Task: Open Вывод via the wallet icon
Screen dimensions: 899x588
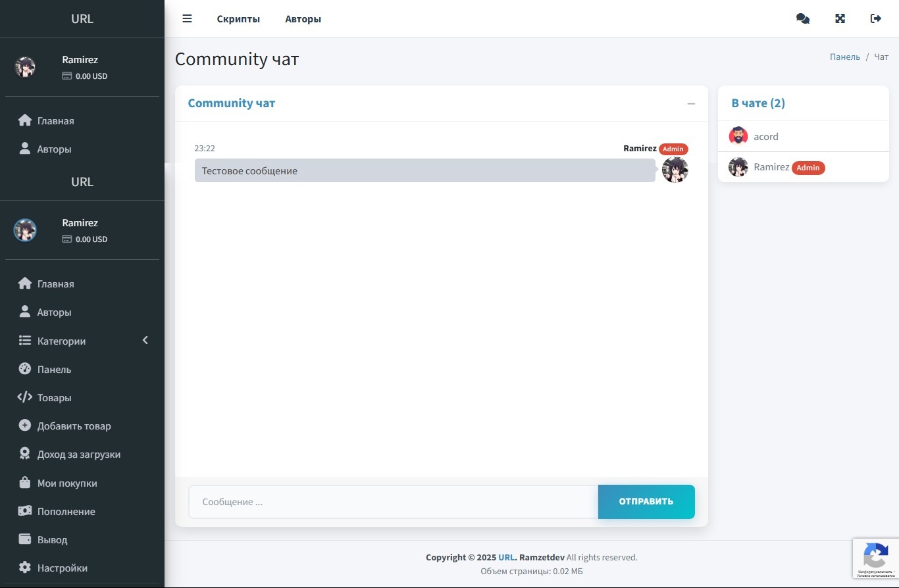Action: [x=25, y=539]
